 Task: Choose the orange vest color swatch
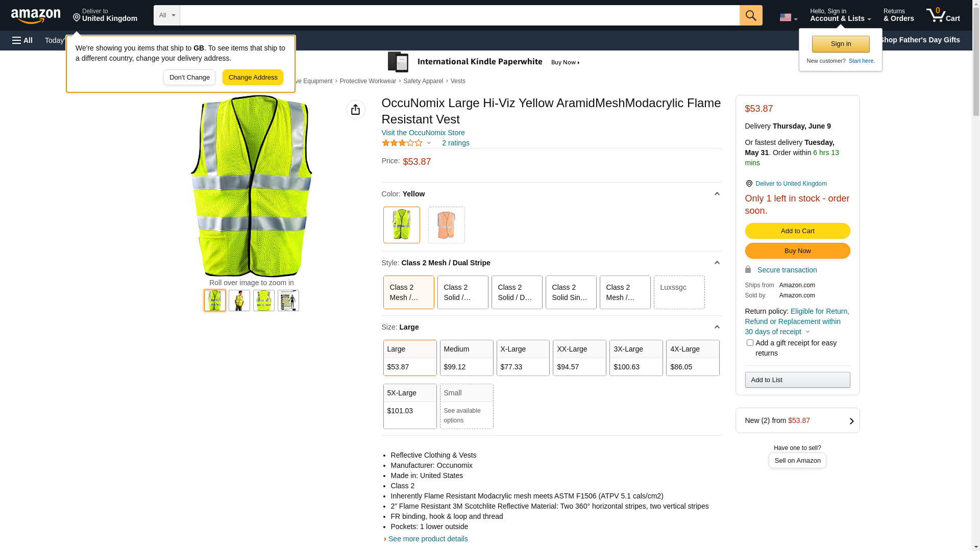coord(446,225)
